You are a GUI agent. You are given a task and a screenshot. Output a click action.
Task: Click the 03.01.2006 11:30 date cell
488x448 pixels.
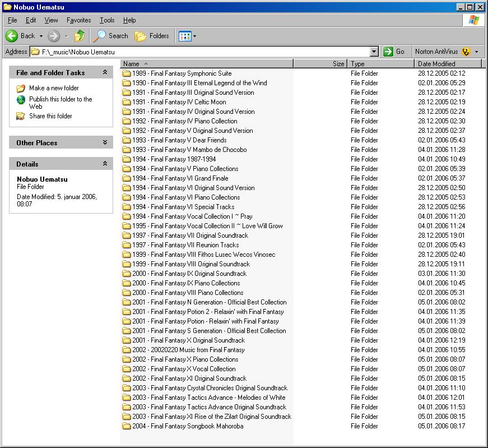[441, 274]
